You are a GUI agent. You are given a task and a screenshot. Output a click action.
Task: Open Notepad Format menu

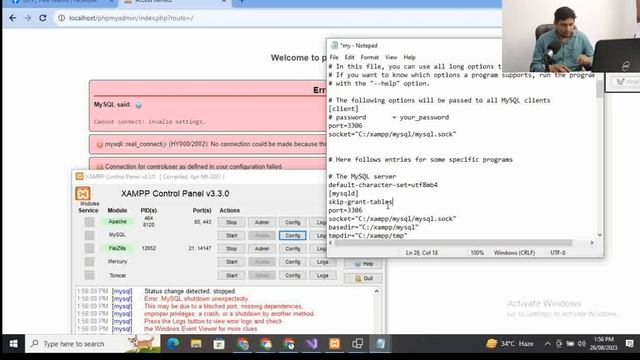point(369,57)
